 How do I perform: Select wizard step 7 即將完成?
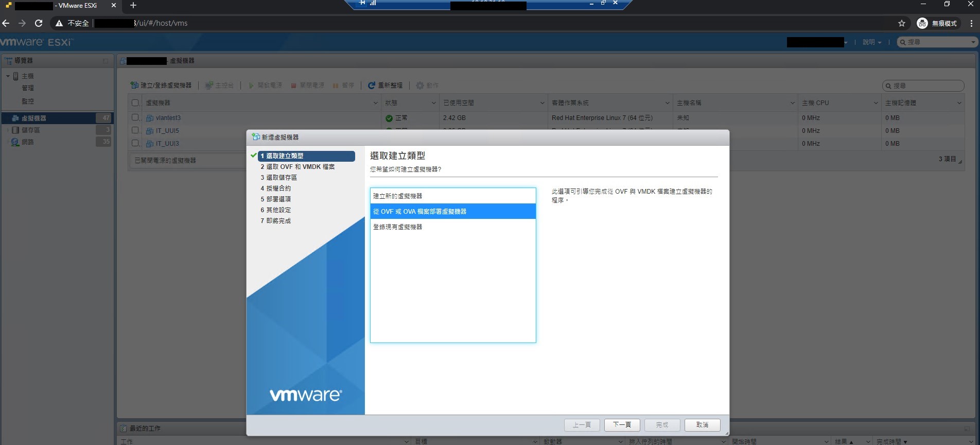tap(275, 221)
